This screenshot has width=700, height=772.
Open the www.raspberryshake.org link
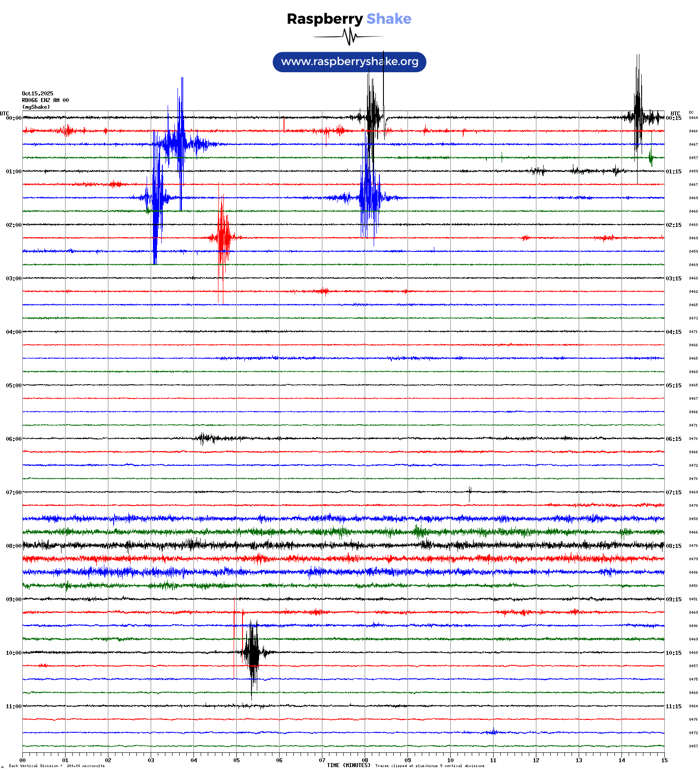[x=349, y=62]
